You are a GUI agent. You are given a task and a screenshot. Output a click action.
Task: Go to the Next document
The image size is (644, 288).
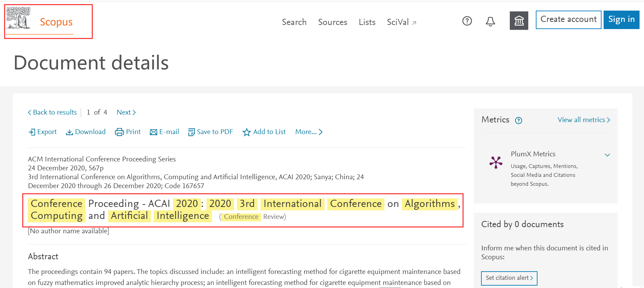[x=126, y=112]
